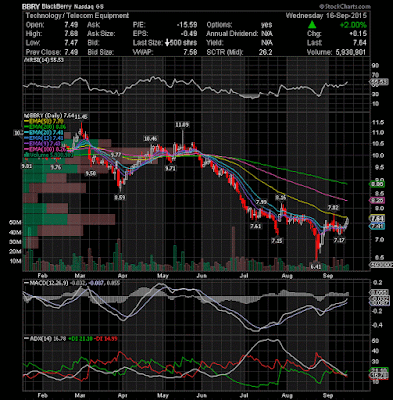The width and height of the screenshot is (393, 400).
Task: Click the Technology / Telecom Equipment sector label
Action: (x=77, y=16)
